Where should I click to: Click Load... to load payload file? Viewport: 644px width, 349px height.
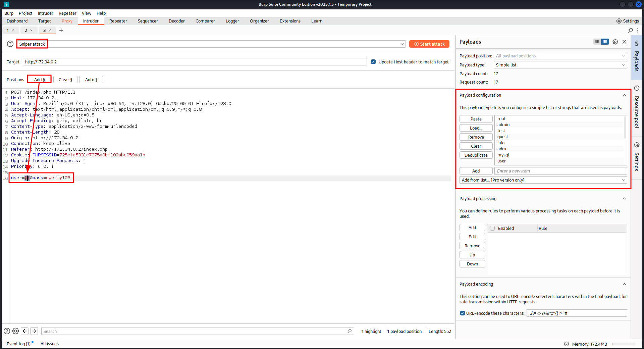tap(476, 128)
